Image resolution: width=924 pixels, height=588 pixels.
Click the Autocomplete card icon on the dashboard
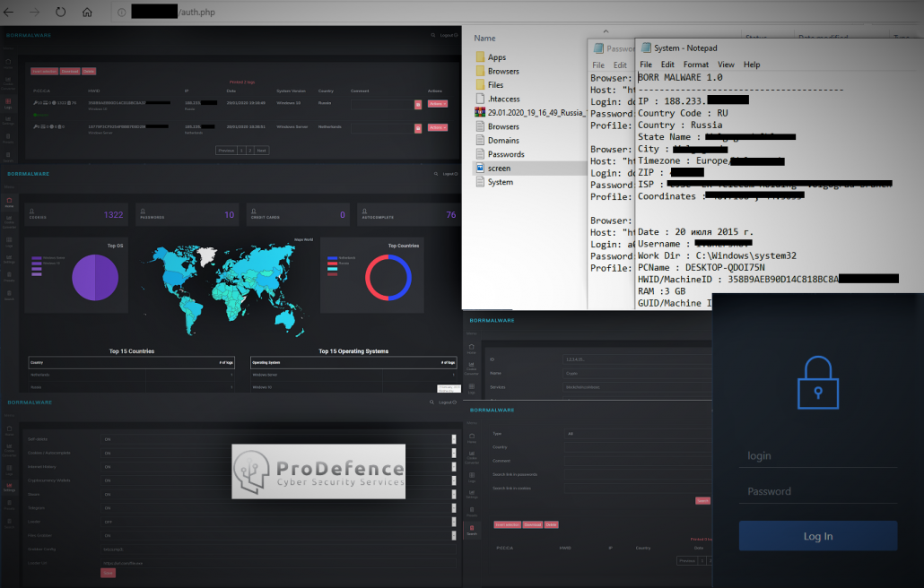pos(365,211)
